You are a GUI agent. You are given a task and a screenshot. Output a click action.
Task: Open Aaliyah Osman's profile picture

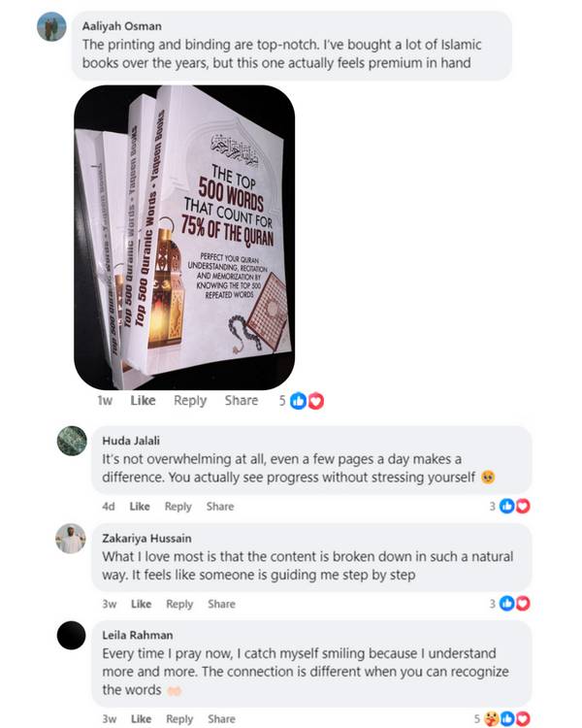tap(51, 27)
